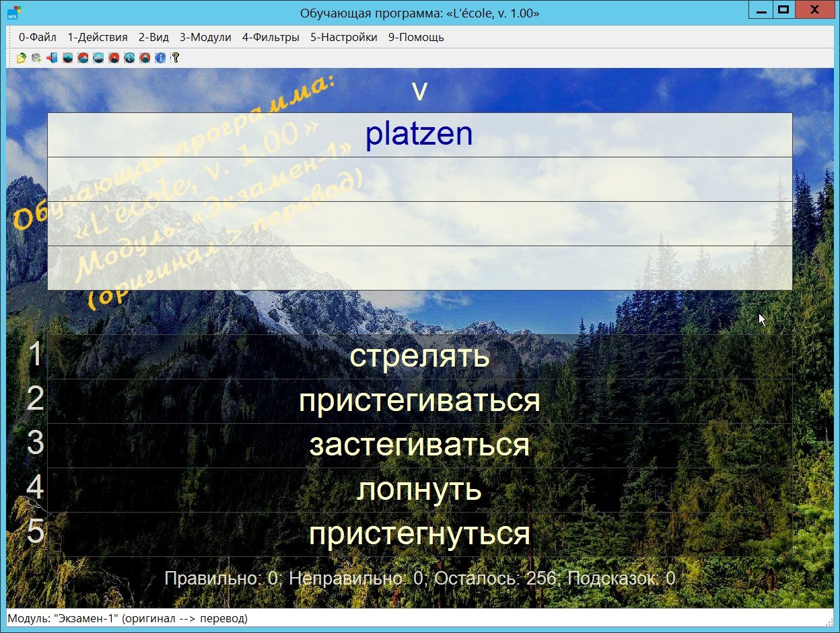Click the exit door icon with red arrow
Screen dimensions: 840x633
(52, 58)
